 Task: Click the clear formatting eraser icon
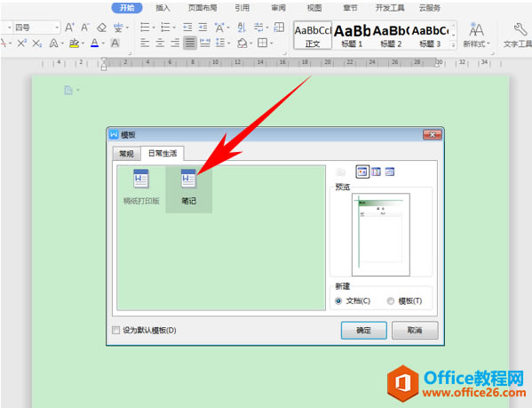click(101, 28)
